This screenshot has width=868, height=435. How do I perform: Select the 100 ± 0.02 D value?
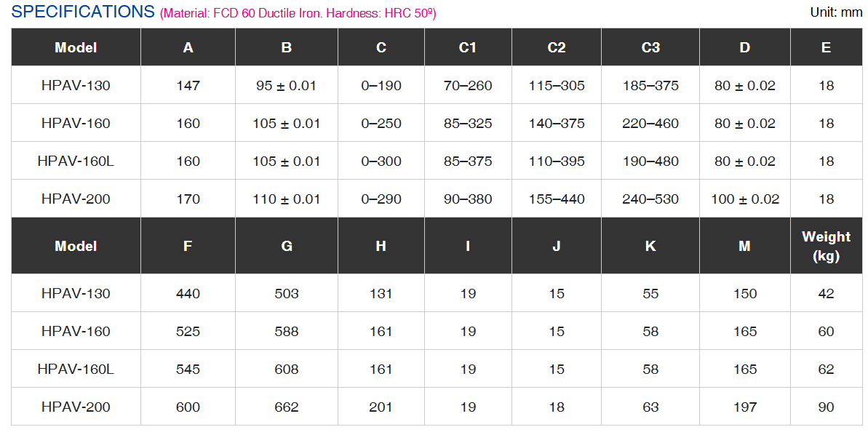point(744,199)
